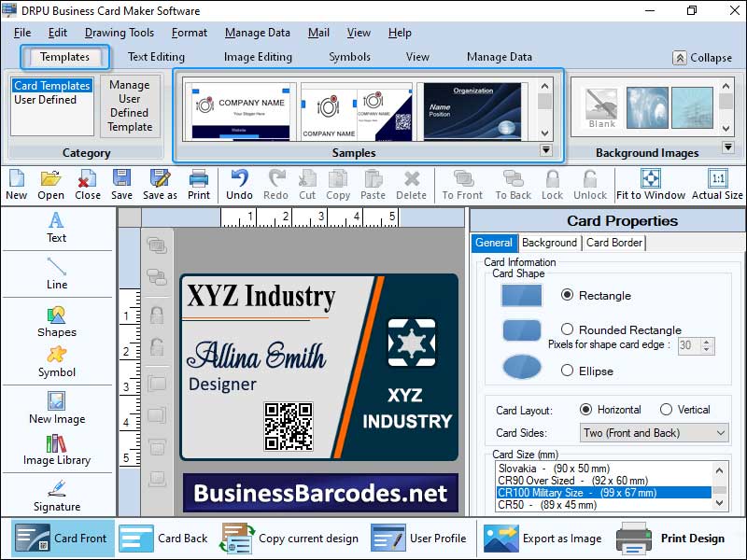Select the Line drawing tool

click(57, 273)
